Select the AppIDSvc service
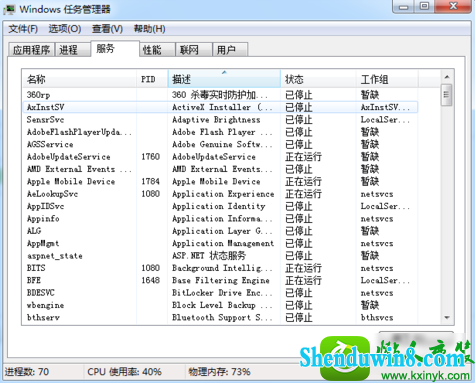Image resolution: width=475 pixels, height=383 pixels. pyautogui.click(x=45, y=206)
